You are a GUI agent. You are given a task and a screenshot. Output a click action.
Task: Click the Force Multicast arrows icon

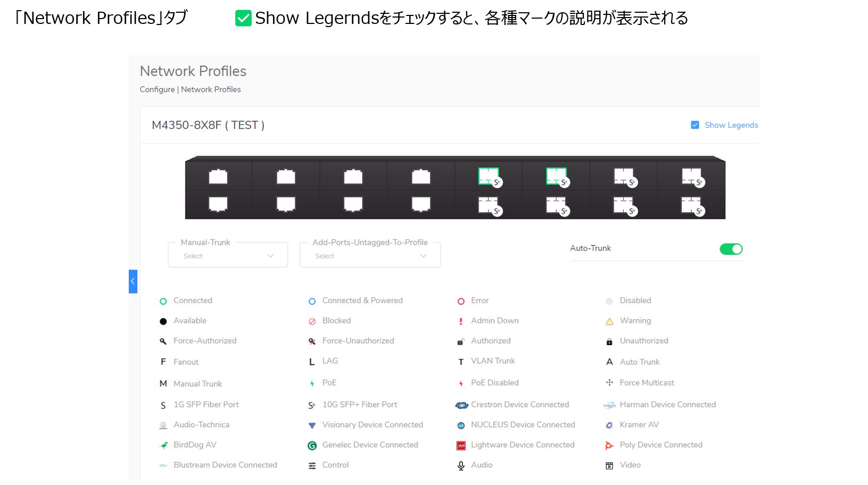pos(609,382)
